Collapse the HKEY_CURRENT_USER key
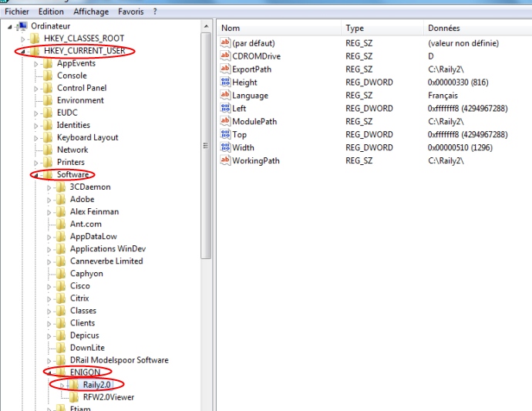Image resolution: width=532 pixels, height=411 pixels. (23, 52)
